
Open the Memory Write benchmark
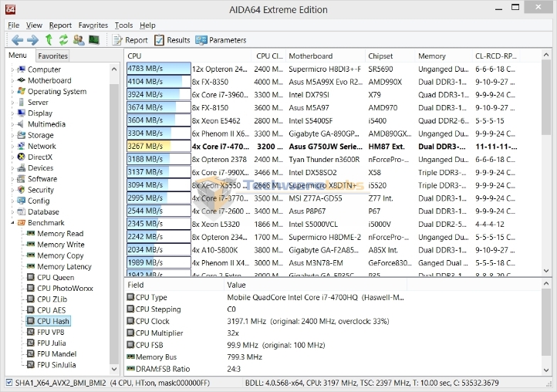(61, 245)
